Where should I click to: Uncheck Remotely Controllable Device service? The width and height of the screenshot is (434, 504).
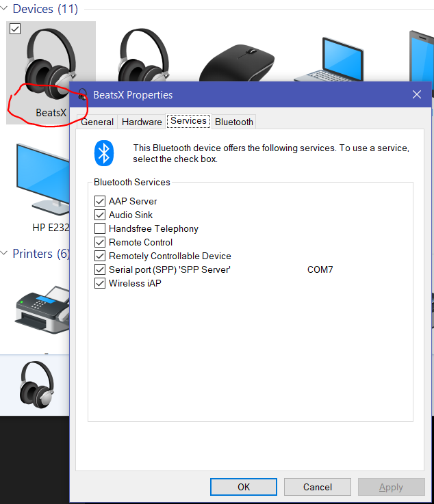click(x=100, y=256)
